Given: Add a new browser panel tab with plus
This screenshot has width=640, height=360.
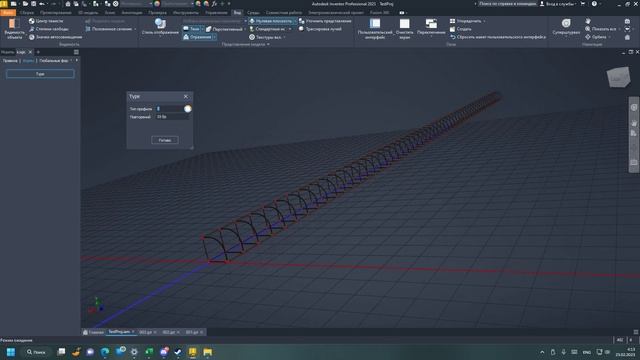Looking at the screenshot, I should (x=38, y=52).
